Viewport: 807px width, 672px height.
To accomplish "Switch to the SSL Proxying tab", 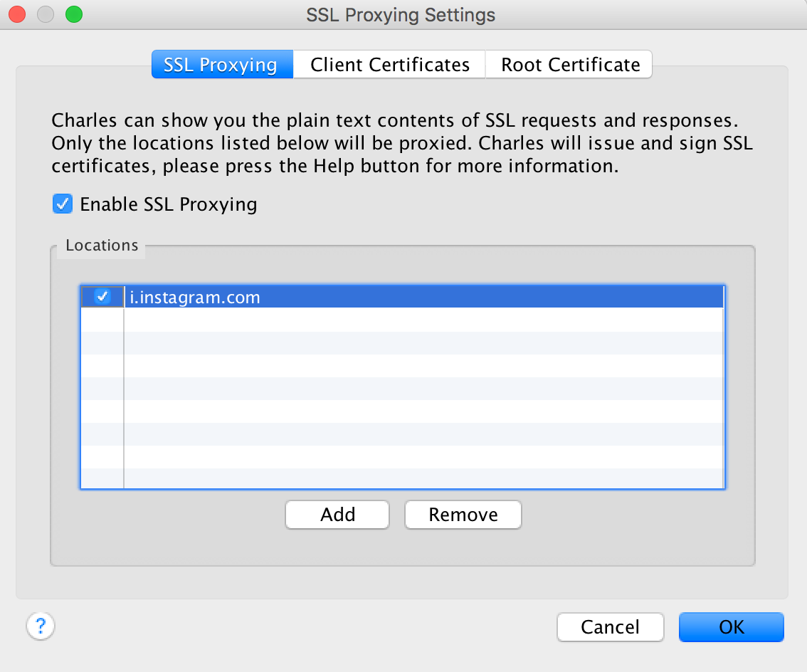I will pyautogui.click(x=221, y=65).
